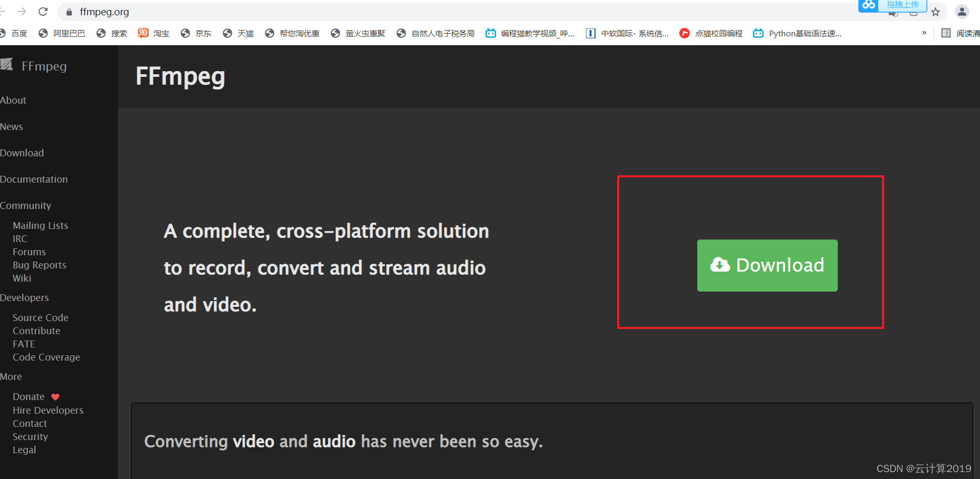980x479 pixels.
Task: Expand the hidden bookmarks chevron
Action: pyautogui.click(x=924, y=33)
